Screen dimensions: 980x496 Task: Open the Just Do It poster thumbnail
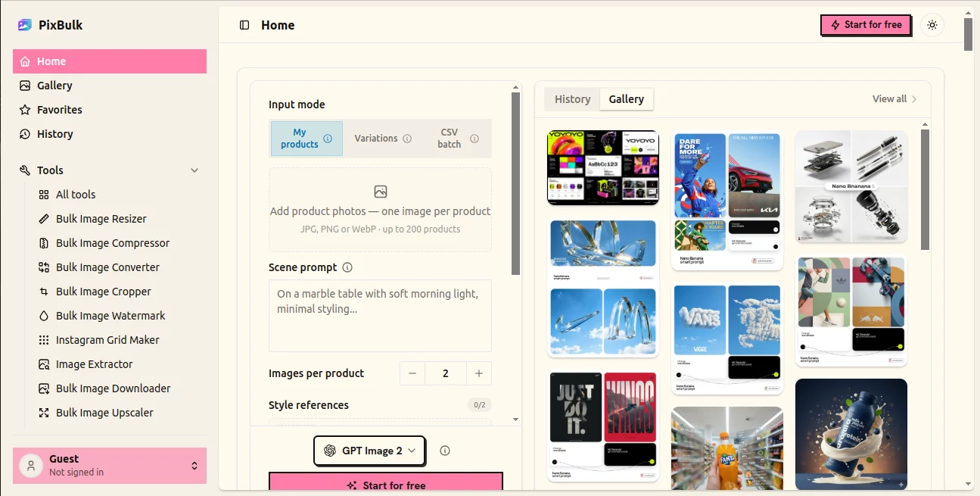coord(603,425)
